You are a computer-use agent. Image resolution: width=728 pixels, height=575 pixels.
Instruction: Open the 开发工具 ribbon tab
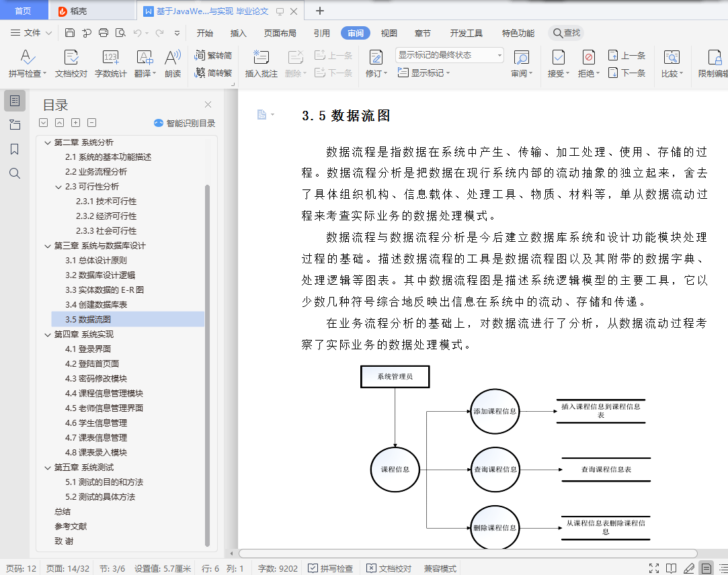[466, 33]
